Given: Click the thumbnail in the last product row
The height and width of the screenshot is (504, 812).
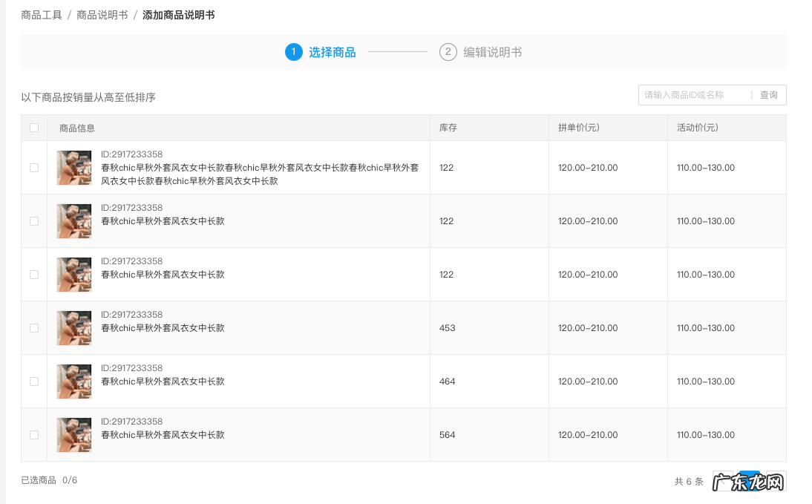Looking at the screenshot, I should coord(73,434).
